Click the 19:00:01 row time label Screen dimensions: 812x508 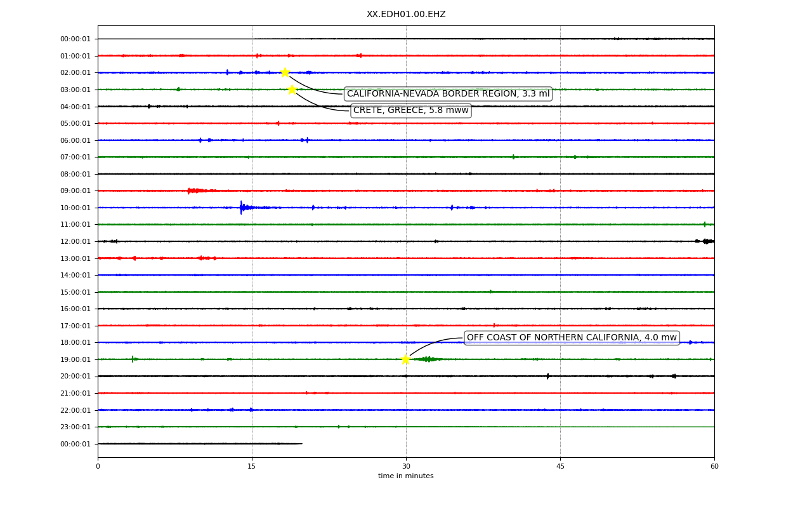(x=75, y=359)
